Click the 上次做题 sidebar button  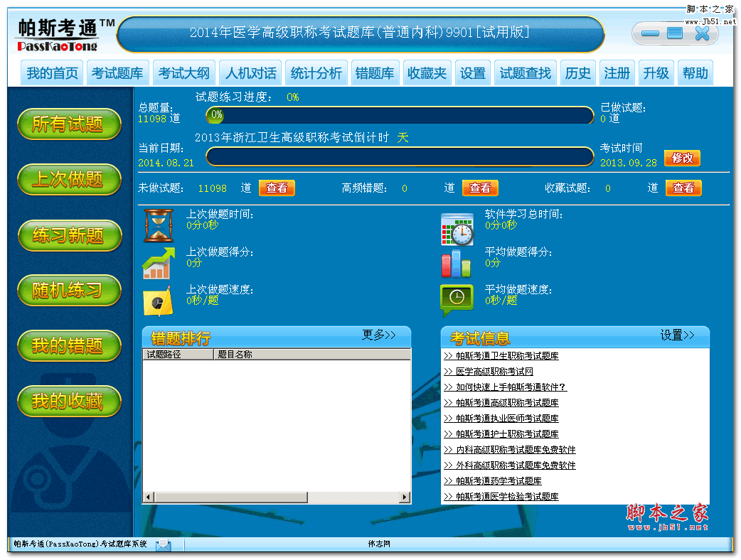tap(69, 179)
